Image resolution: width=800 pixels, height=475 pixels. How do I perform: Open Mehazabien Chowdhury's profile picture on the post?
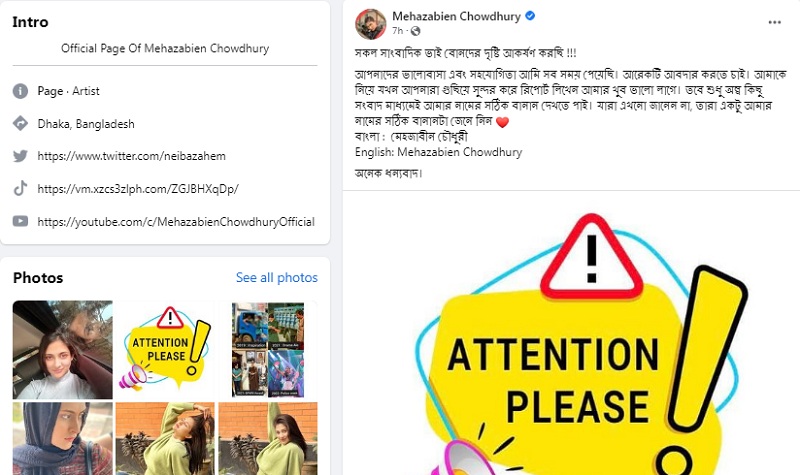pyautogui.click(x=371, y=24)
